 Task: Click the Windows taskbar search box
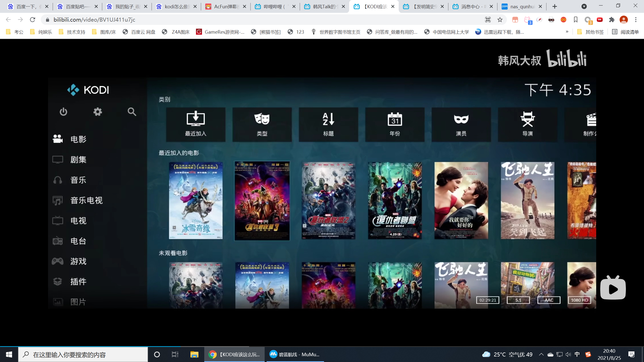coord(83,354)
